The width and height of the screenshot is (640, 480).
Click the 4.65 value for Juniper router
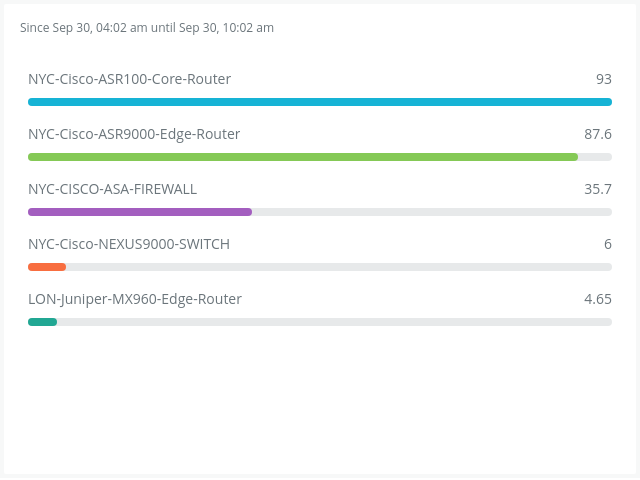pyautogui.click(x=598, y=299)
